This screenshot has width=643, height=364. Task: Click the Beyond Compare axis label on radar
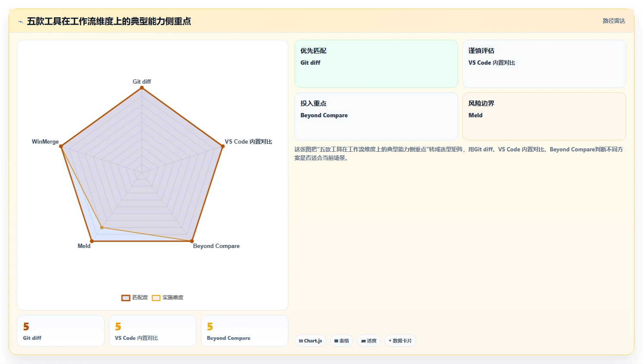216,246
